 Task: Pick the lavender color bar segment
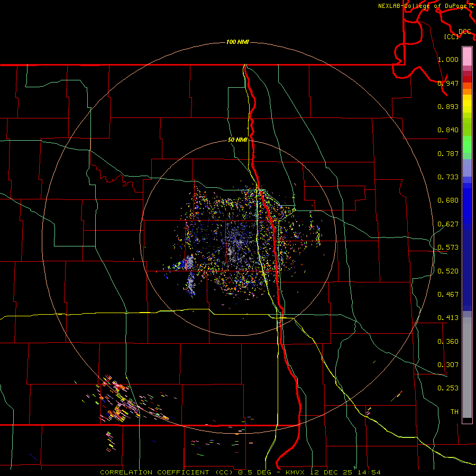467,168
